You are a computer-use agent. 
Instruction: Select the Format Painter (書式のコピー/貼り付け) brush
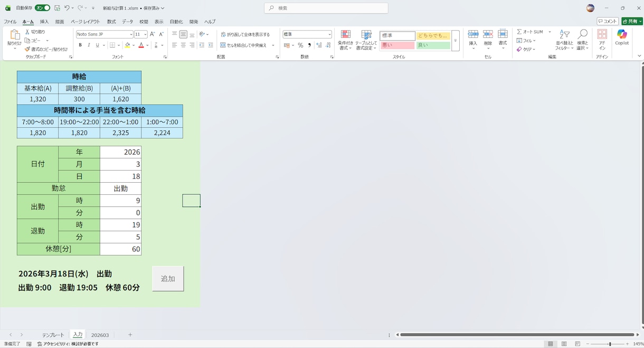pos(27,49)
